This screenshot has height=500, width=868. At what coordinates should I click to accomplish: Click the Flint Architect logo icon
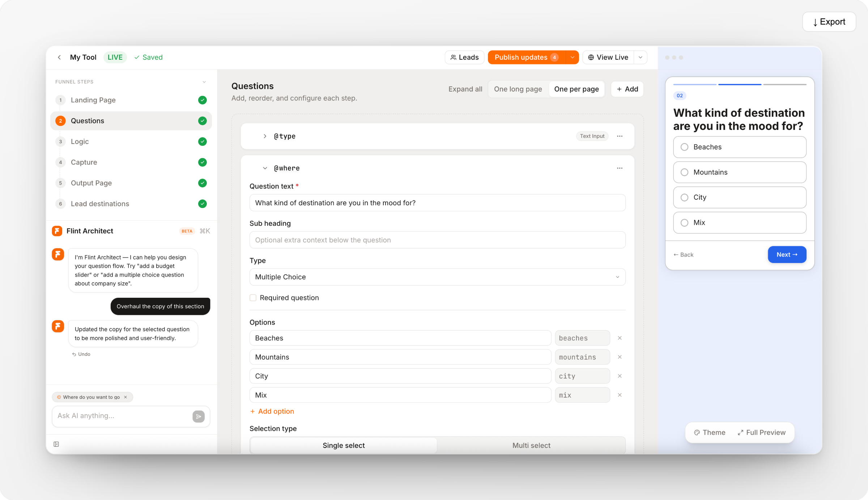57,231
